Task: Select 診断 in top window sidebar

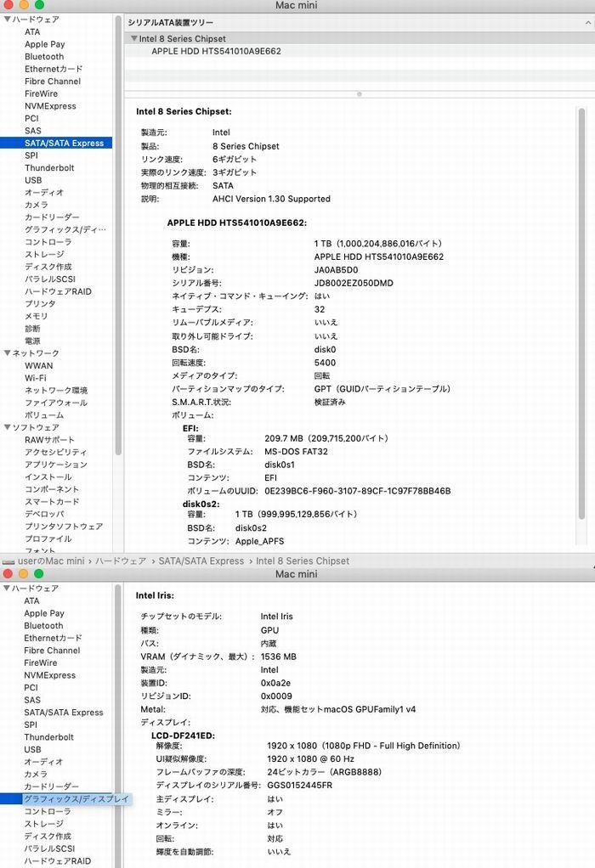Action: click(x=32, y=329)
